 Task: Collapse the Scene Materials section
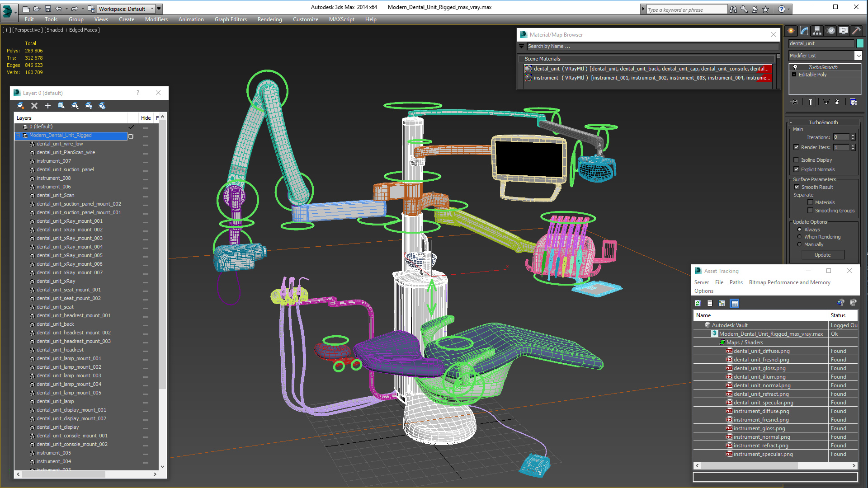[x=521, y=59]
